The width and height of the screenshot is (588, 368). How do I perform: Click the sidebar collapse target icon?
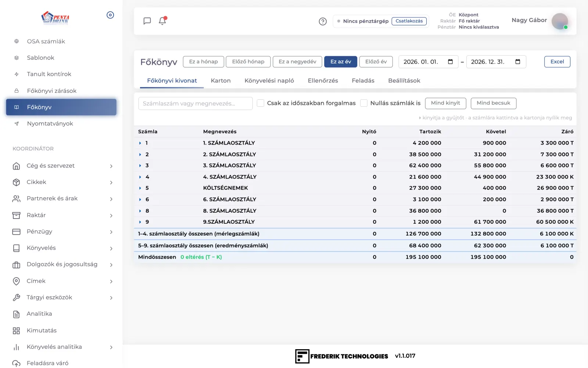(x=110, y=15)
